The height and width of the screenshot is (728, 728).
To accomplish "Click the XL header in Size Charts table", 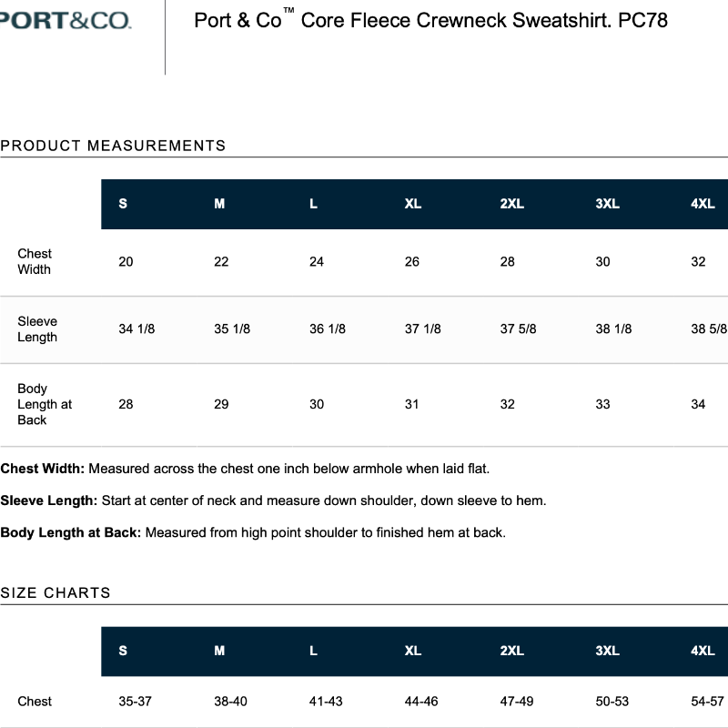I will pos(413,651).
